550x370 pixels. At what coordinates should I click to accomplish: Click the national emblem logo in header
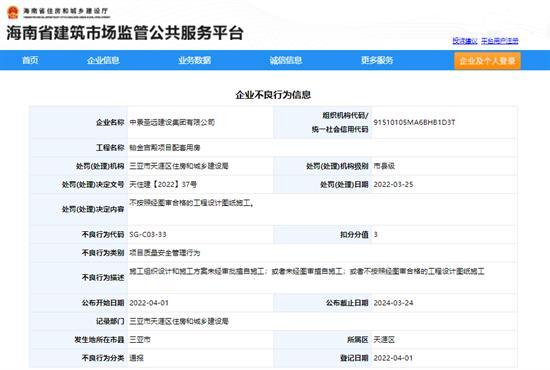(x=13, y=12)
